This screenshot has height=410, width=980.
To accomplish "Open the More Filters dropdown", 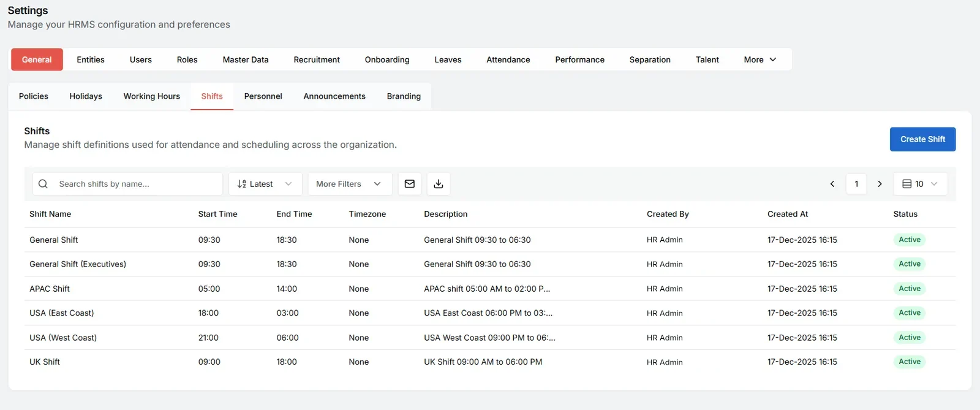I will (x=350, y=184).
